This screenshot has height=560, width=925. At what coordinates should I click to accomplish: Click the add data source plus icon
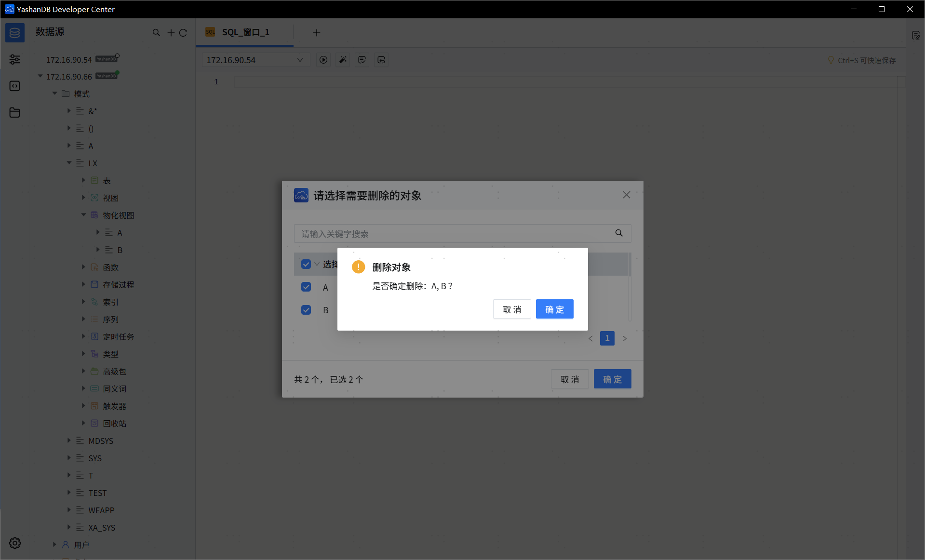[171, 33]
